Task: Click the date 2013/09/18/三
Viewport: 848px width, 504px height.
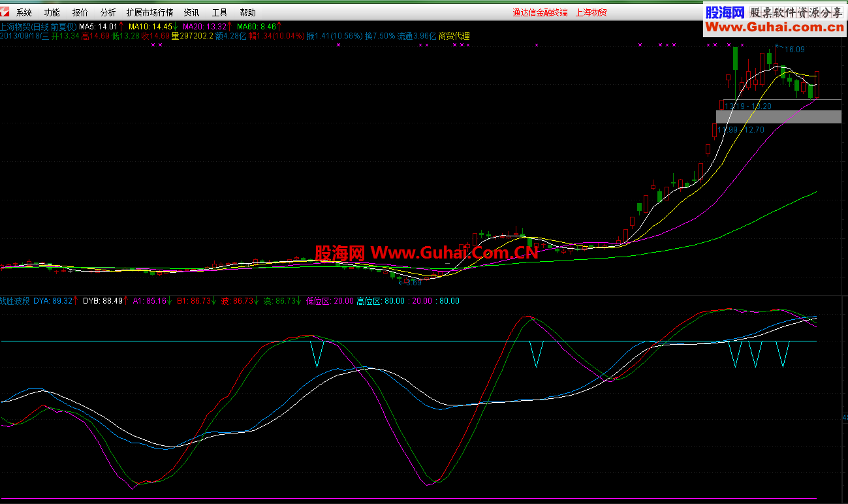Action: click(x=24, y=37)
